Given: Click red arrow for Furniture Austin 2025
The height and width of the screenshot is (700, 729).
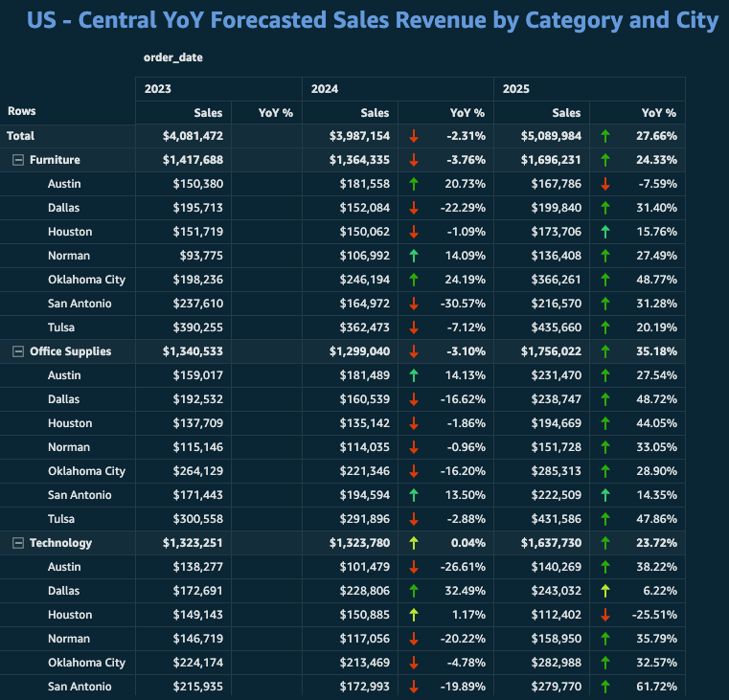Looking at the screenshot, I should [605, 184].
